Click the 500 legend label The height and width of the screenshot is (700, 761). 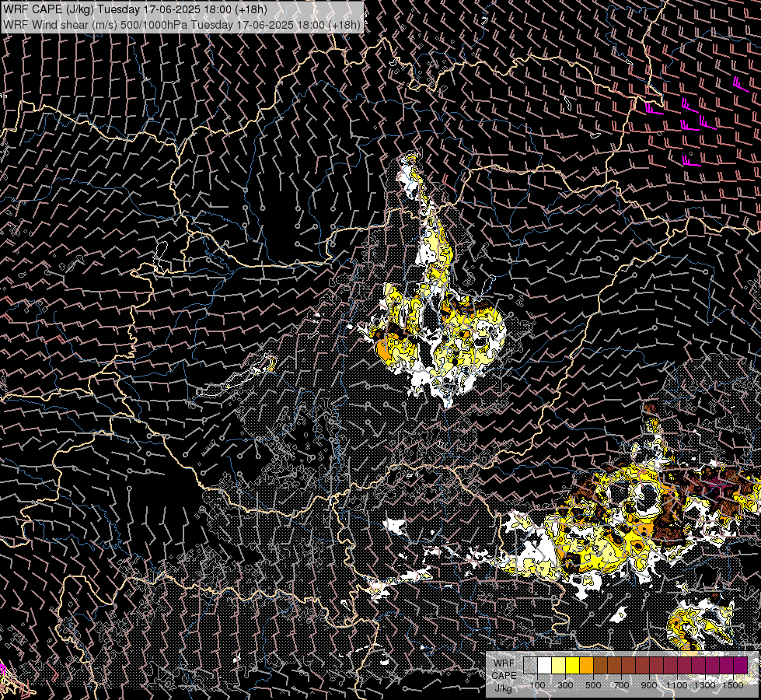pyautogui.click(x=593, y=685)
